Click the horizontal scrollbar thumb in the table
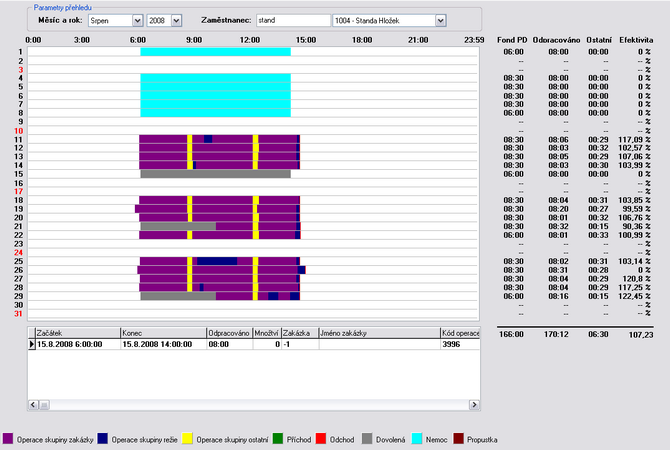The width and height of the screenshot is (670, 450). 44,404
